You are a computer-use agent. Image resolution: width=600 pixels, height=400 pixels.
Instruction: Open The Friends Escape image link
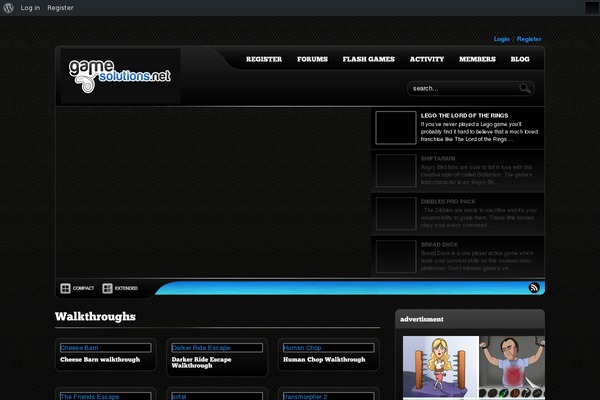click(x=106, y=396)
